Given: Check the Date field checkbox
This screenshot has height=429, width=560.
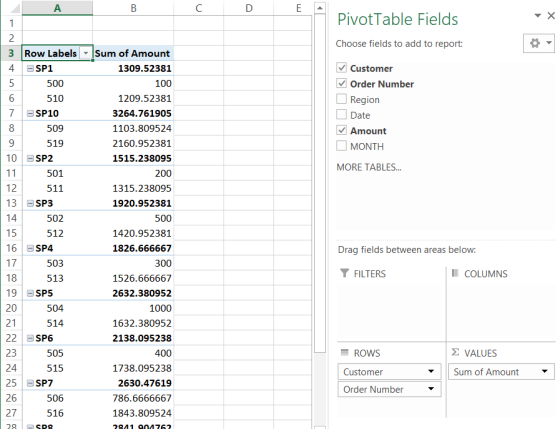Looking at the screenshot, I should click(x=341, y=115).
